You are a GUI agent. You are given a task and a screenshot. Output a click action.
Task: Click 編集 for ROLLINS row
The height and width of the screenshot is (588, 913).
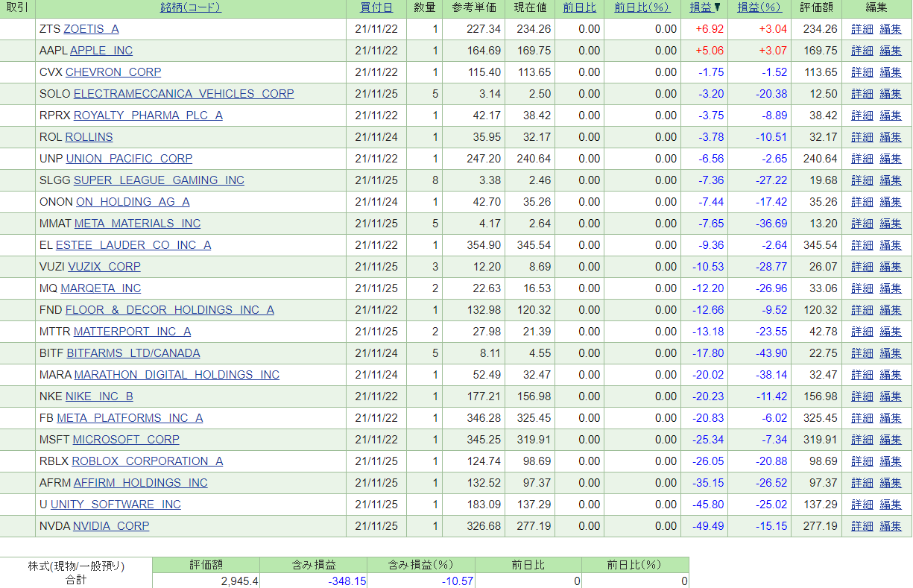click(891, 137)
